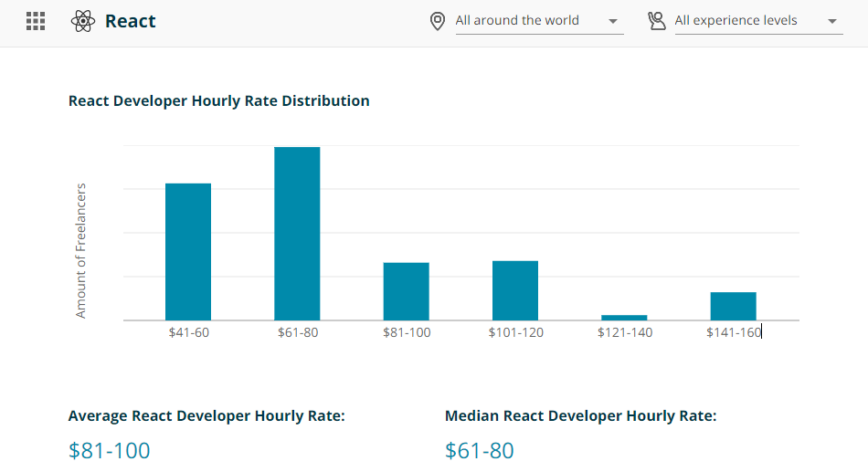Click the experience level person icon
The height and width of the screenshot is (472, 868).
[656, 21]
